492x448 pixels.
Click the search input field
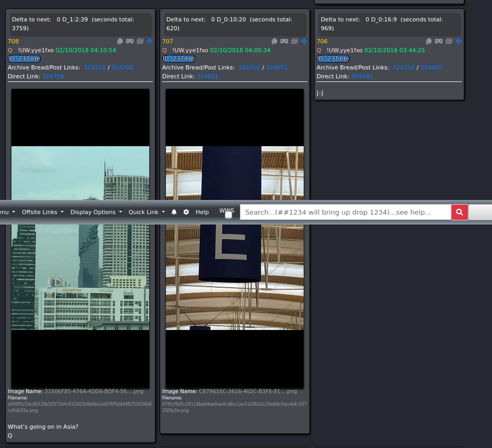pyautogui.click(x=346, y=212)
